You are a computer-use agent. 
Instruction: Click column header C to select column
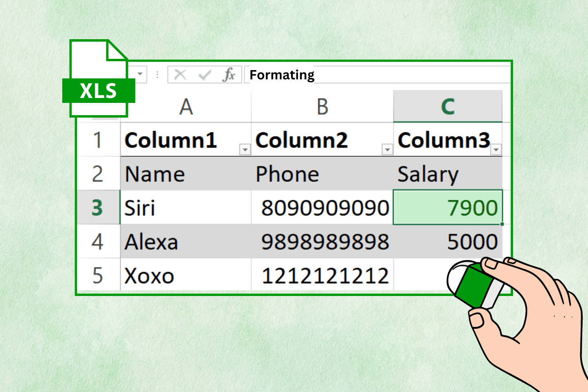[x=447, y=106]
